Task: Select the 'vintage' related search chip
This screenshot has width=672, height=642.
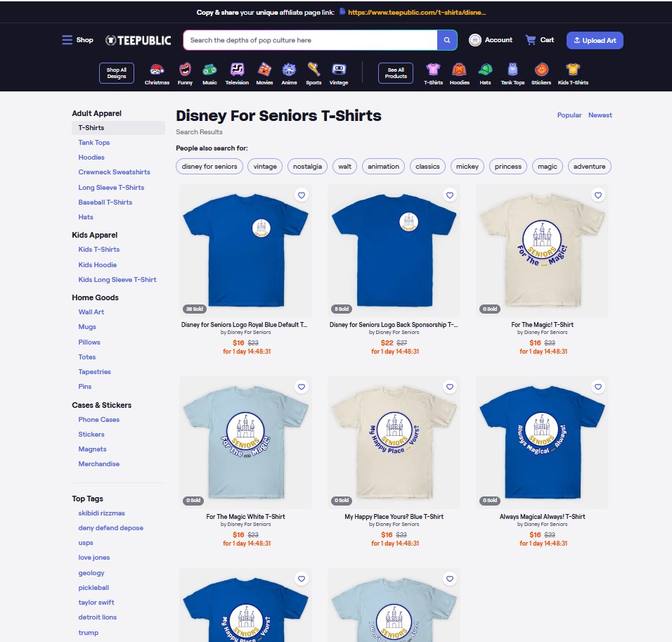Action: (265, 167)
